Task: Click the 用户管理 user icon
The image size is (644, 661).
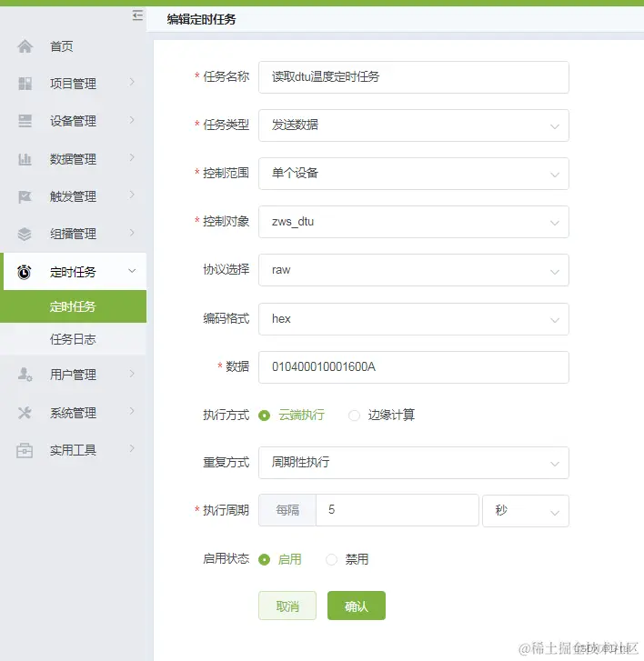Action: 25,374
